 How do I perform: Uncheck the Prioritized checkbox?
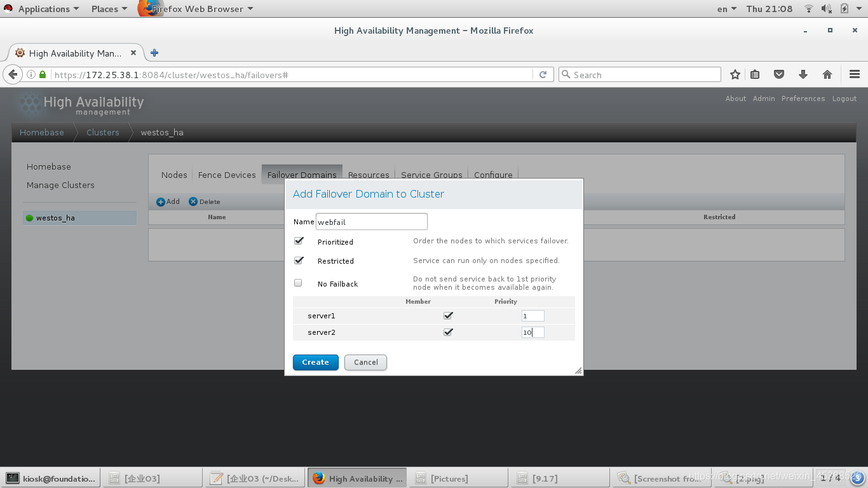coord(299,241)
